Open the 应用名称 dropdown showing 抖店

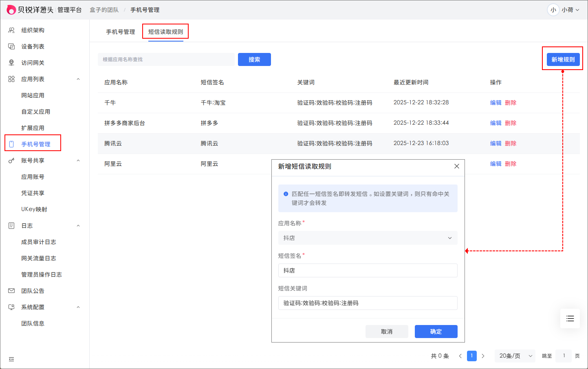(x=368, y=238)
